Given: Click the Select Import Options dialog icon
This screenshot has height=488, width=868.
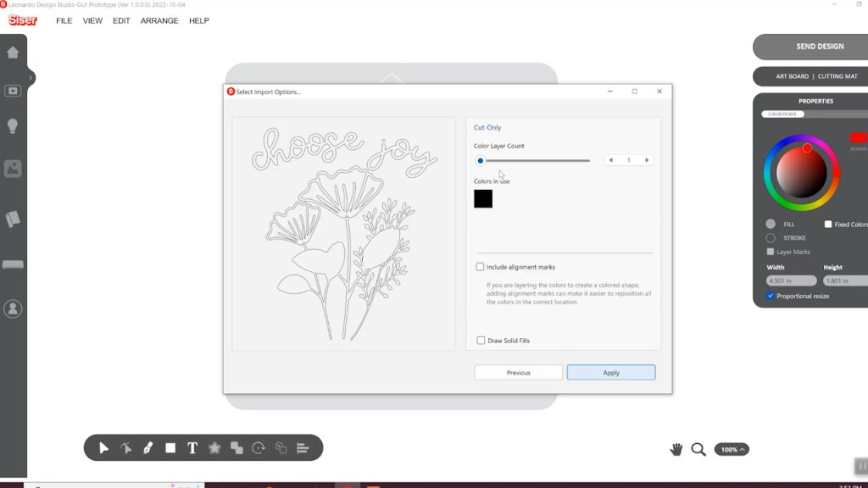Looking at the screenshot, I should (x=231, y=91).
